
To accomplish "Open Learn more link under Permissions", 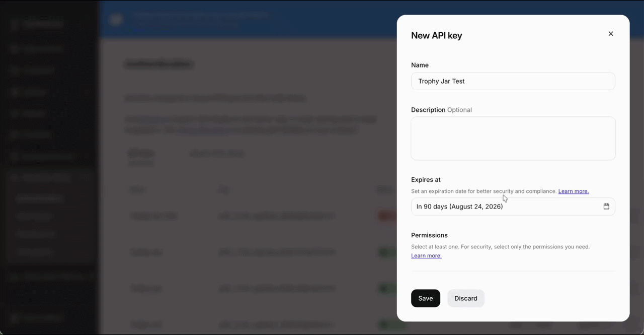I will [x=426, y=256].
